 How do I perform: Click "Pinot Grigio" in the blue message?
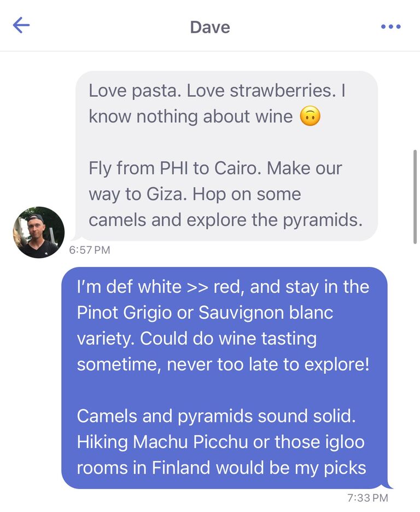click(x=124, y=312)
